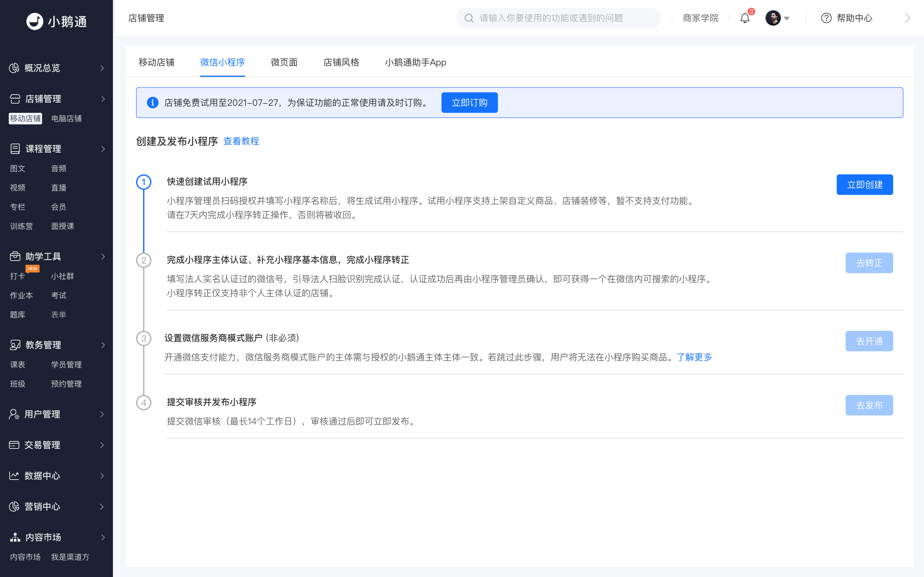This screenshot has height=577, width=924.
Task: Click the 概况总览 pie chart icon
Action: pos(14,68)
